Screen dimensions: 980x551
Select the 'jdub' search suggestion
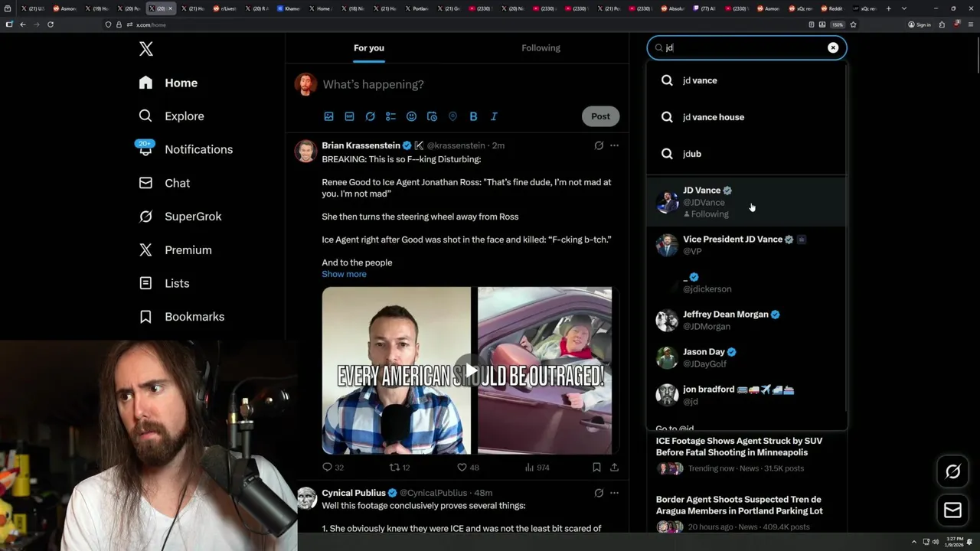pos(746,154)
